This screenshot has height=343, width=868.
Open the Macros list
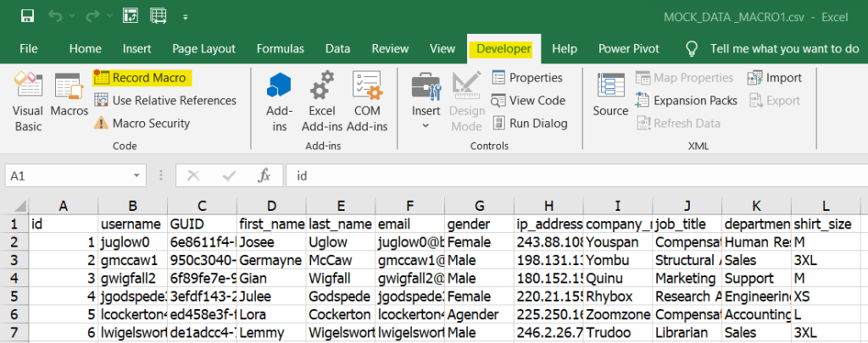[x=70, y=96]
